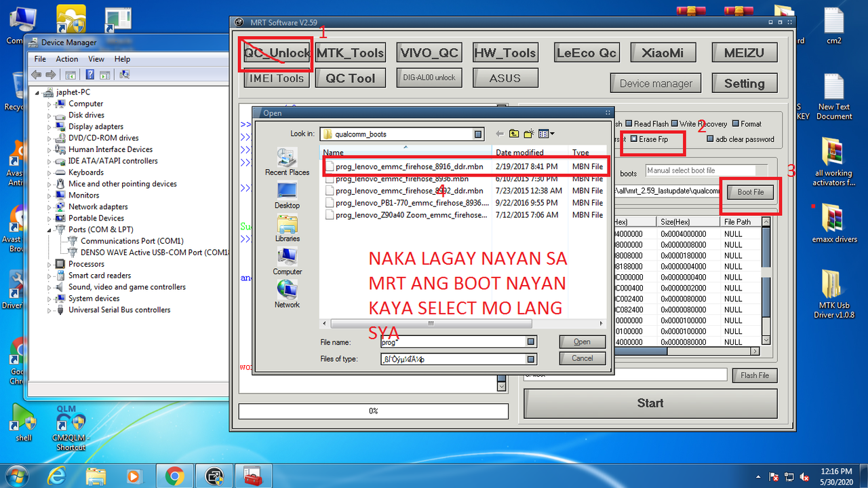Collapse the japhet-PC root node

pos(38,92)
